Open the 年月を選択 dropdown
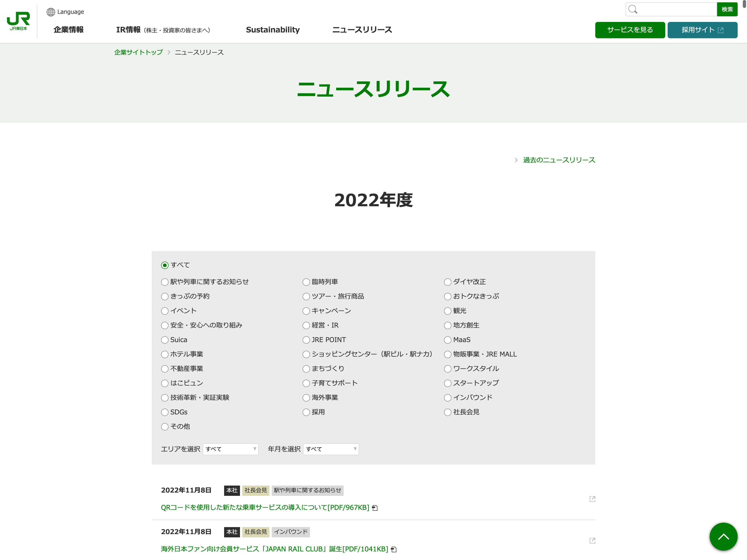Viewport: 747px width, 560px height. (x=331, y=449)
